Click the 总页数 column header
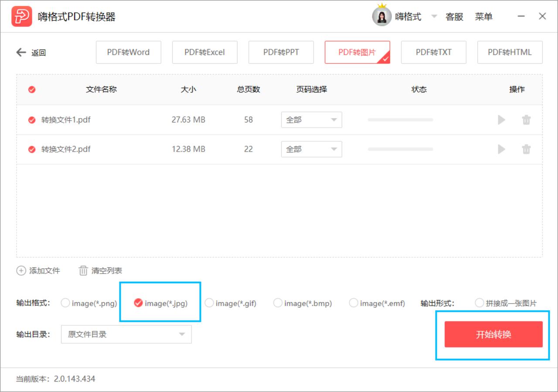This screenshot has width=558, height=392. [x=248, y=89]
